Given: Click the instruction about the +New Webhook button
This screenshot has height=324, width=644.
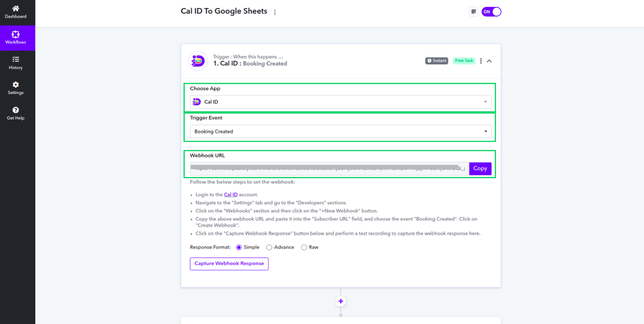Looking at the screenshot, I should [287, 211].
